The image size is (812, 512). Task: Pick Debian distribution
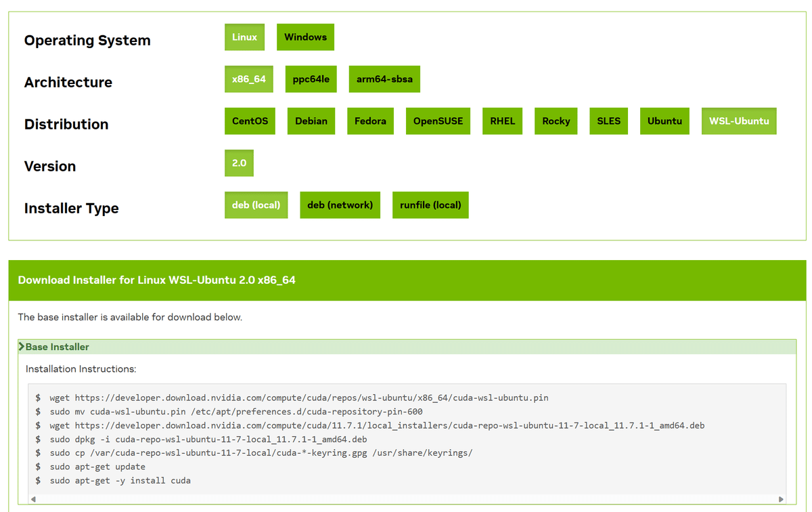311,121
